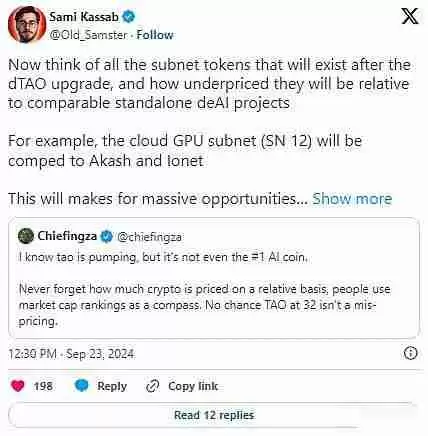Click the copy link chain icon

pos(152,386)
